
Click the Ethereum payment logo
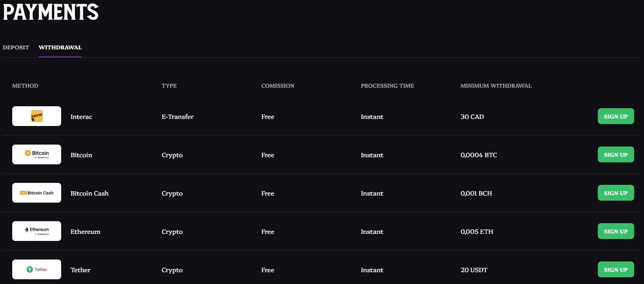[x=37, y=231]
